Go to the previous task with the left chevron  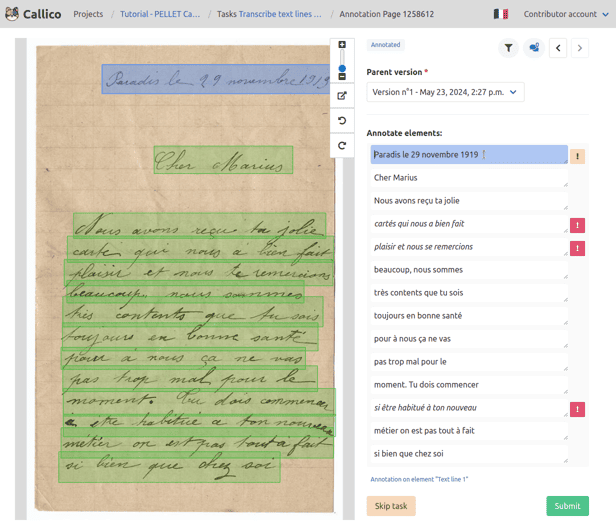pyautogui.click(x=558, y=48)
